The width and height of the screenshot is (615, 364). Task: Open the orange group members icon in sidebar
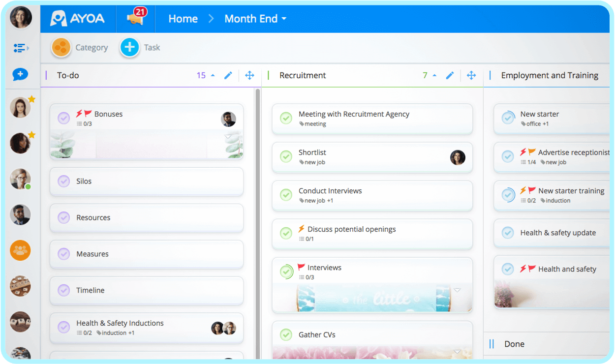coord(20,250)
